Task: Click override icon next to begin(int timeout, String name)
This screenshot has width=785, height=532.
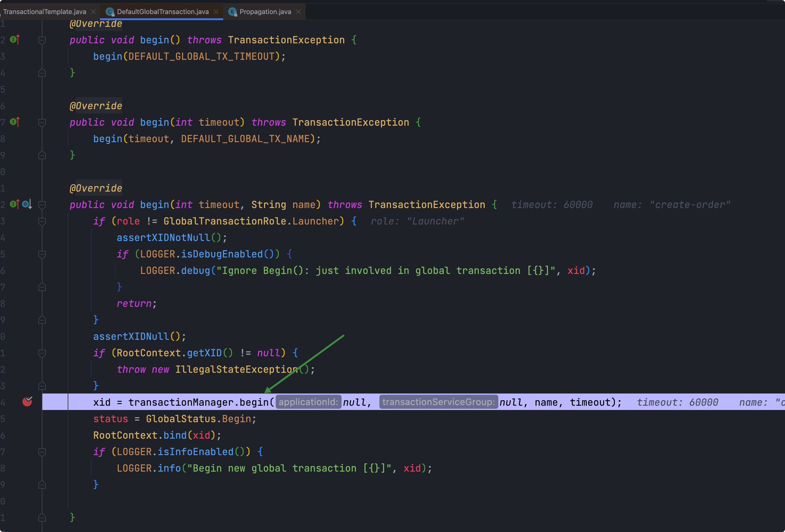Action: pyautogui.click(x=15, y=204)
